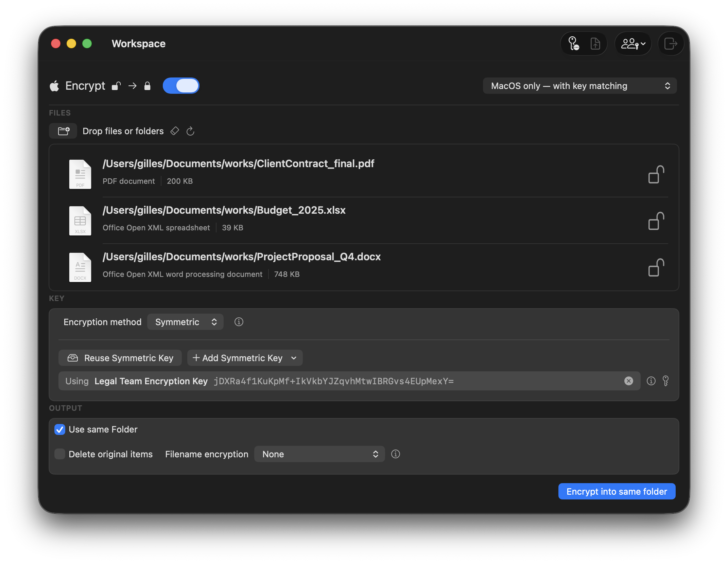Screen dimensions: 728x564
Task: Select the ClientContract_final.pdf path text
Action: pos(238,164)
